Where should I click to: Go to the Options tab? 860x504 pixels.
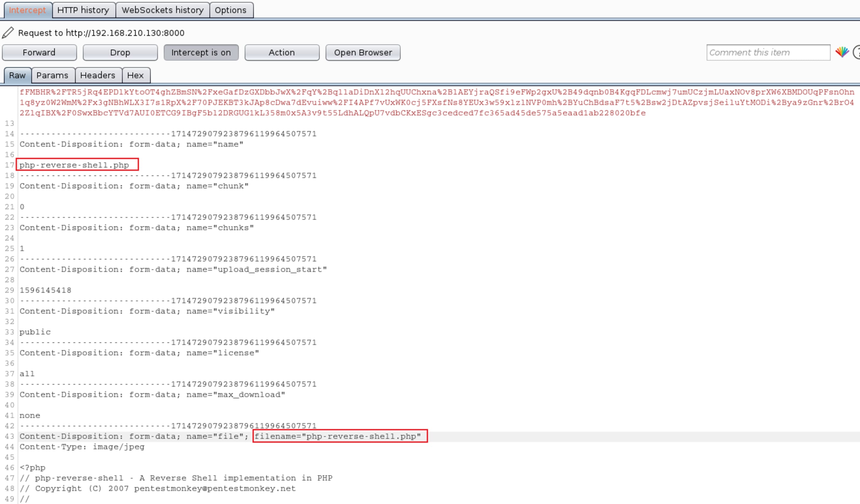[230, 10]
